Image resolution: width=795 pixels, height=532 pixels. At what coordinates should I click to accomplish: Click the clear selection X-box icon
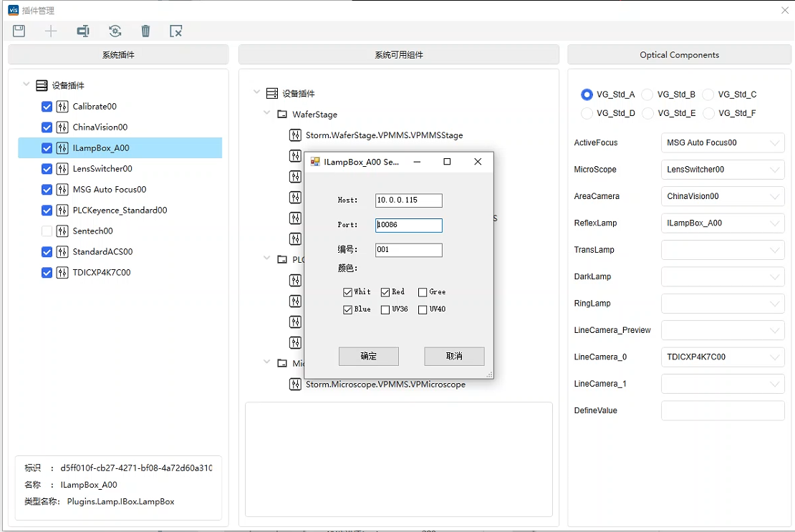[x=176, y=31]
